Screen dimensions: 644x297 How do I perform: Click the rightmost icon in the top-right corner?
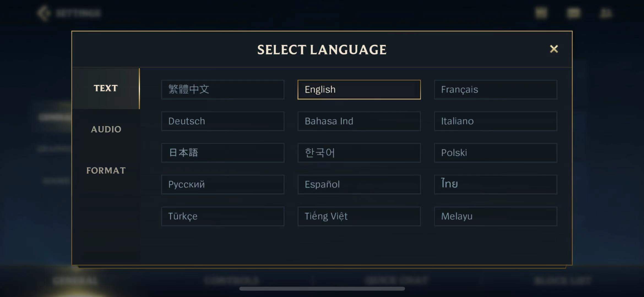607,12
